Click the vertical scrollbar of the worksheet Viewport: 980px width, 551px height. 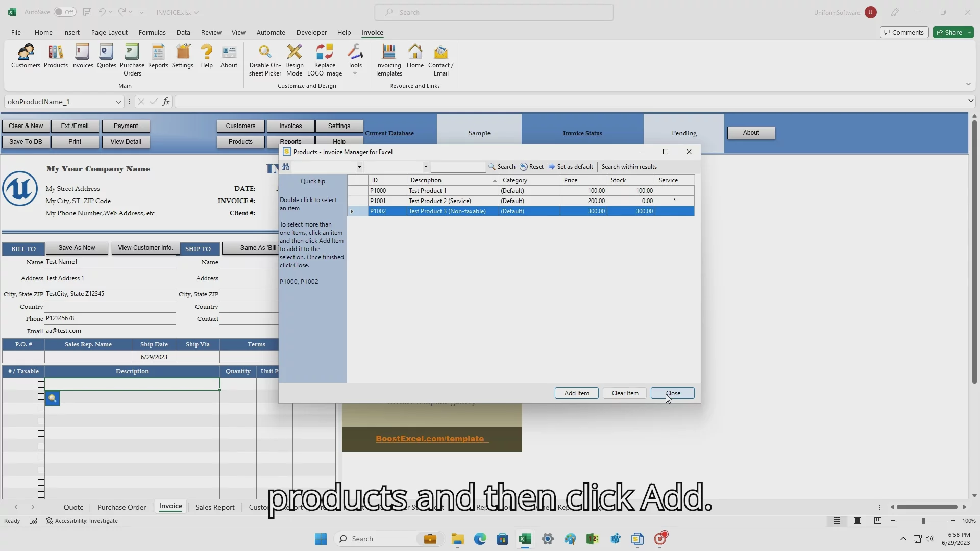pyautogui.click(x=974, y=253)
